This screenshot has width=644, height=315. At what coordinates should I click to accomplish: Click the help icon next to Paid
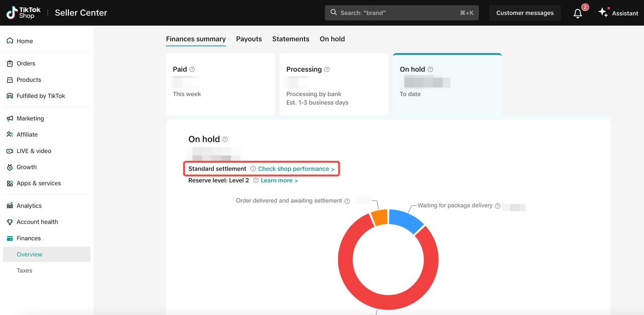tap(192, 70)
